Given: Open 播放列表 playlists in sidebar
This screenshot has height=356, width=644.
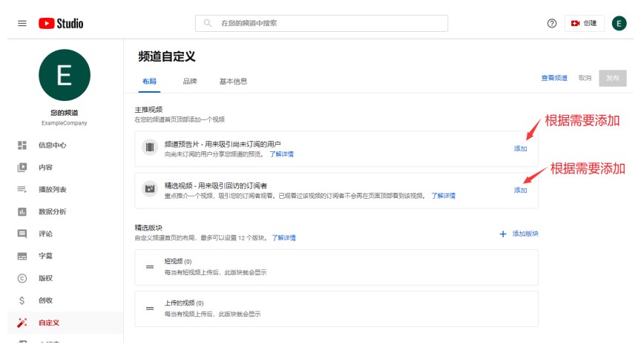Looking at the screenshot, I should coord(52,190).
